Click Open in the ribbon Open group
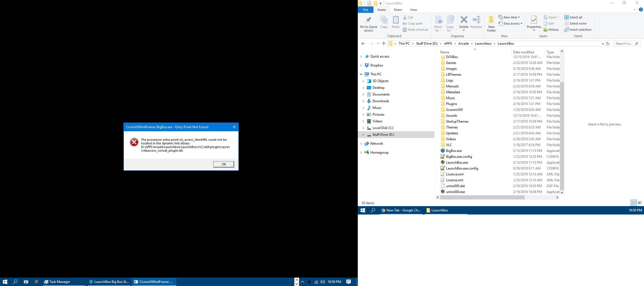 point(551,17)
